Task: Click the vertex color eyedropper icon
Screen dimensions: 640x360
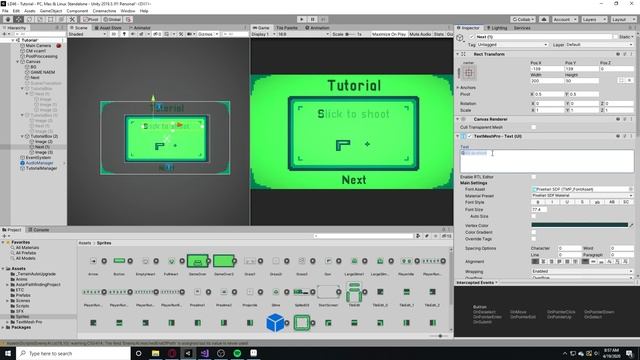Action: click(x=631, y=225)
